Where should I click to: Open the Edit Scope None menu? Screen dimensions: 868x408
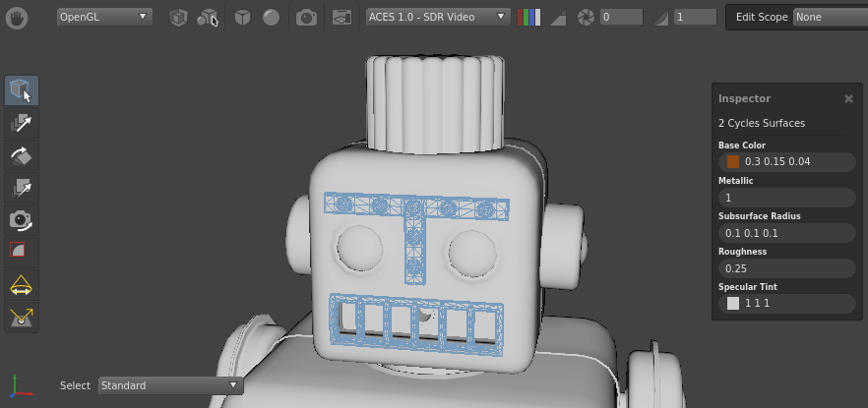830,17
